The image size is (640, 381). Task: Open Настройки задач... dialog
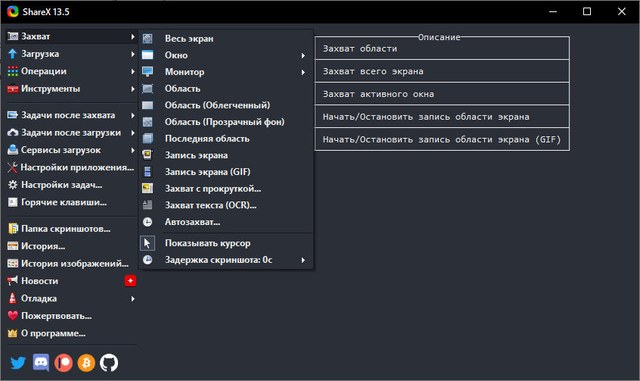pyautogui.click(x=71, y=185)
